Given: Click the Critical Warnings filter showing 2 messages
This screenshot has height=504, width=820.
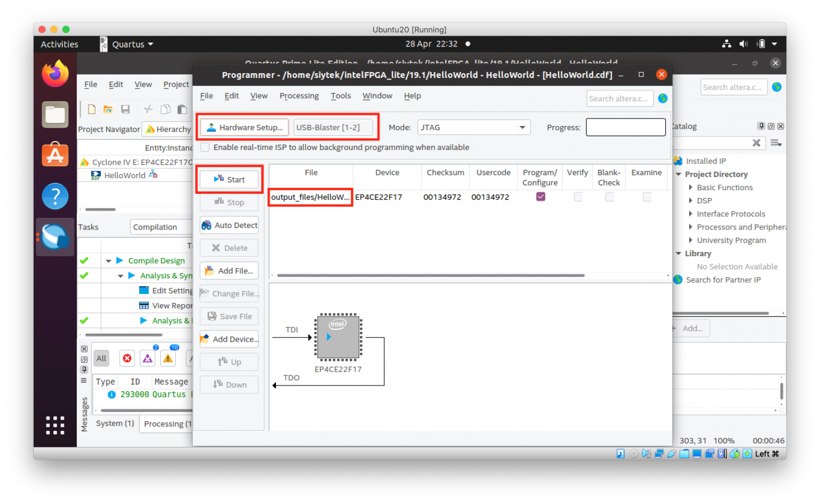Looking at the screenshot, I should [147, 358].
